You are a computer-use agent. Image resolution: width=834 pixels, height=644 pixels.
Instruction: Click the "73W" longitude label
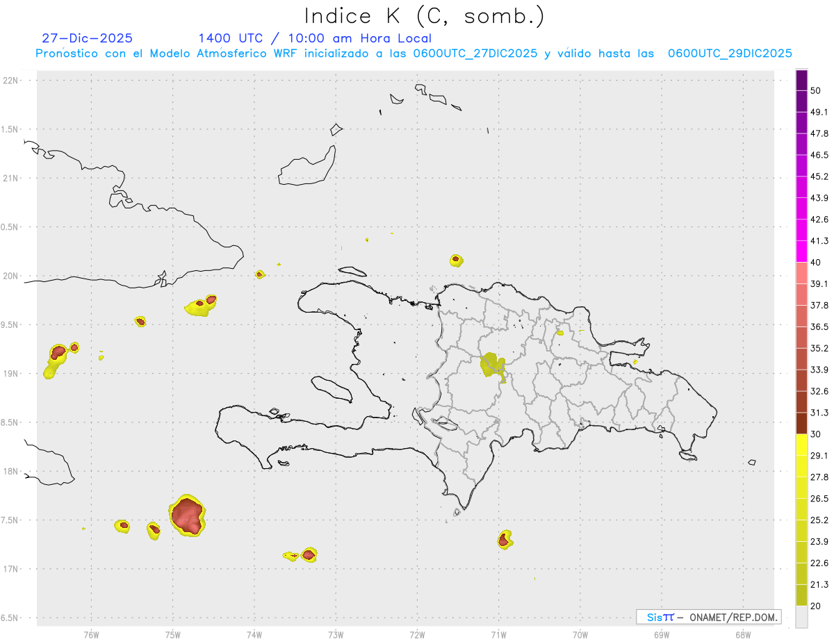pyautogui.click(x=336, y=634)
